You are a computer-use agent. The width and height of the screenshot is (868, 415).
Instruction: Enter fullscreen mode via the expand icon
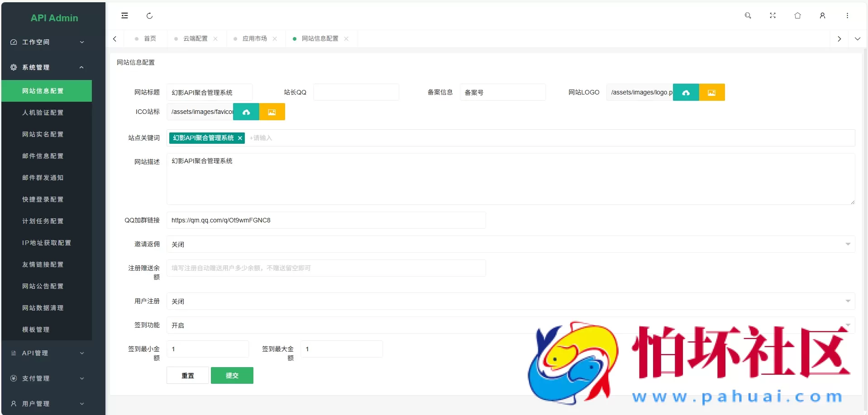[x=773, y=15]
